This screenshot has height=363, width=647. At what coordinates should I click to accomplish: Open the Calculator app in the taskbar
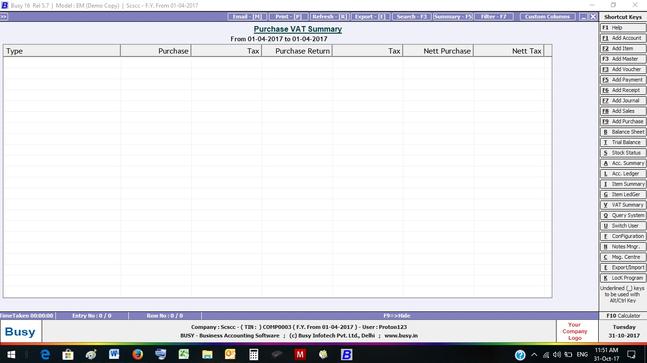pyautogui.click(x=253, y=354)
